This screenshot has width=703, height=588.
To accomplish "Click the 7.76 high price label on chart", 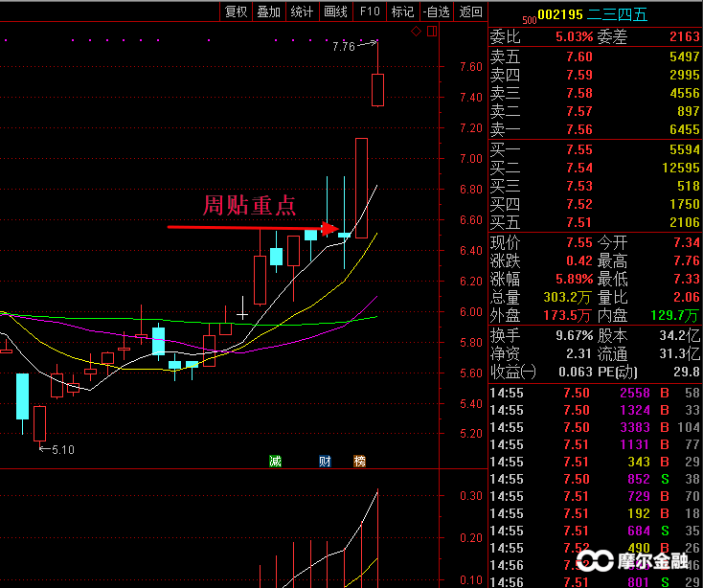I will point(344,47).
